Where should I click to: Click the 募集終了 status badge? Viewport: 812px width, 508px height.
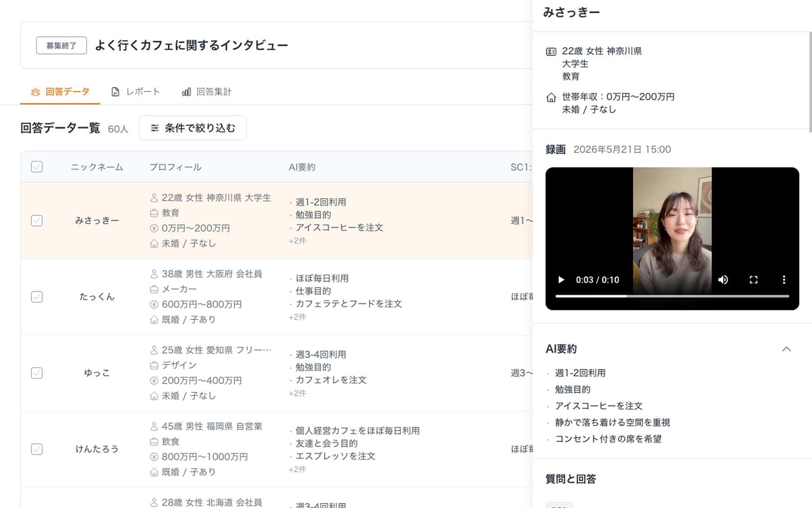pyautogui.click(x=61, y=46)
